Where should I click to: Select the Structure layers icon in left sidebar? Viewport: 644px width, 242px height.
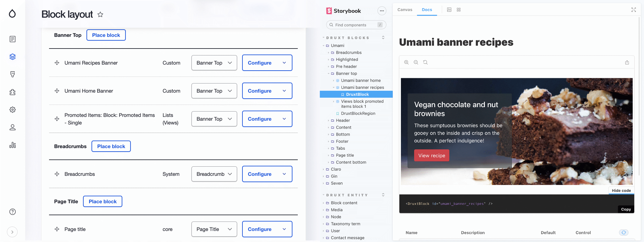12,57
